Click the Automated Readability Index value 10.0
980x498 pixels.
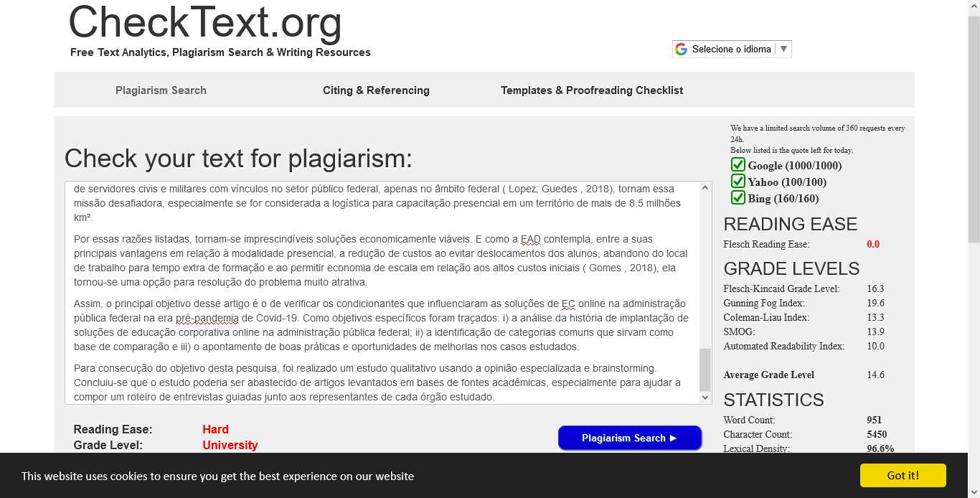click(x=875, y=346)
